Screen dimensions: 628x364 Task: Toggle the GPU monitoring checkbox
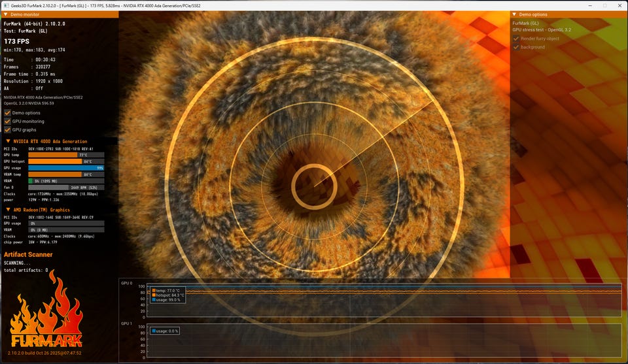[7, 121]
